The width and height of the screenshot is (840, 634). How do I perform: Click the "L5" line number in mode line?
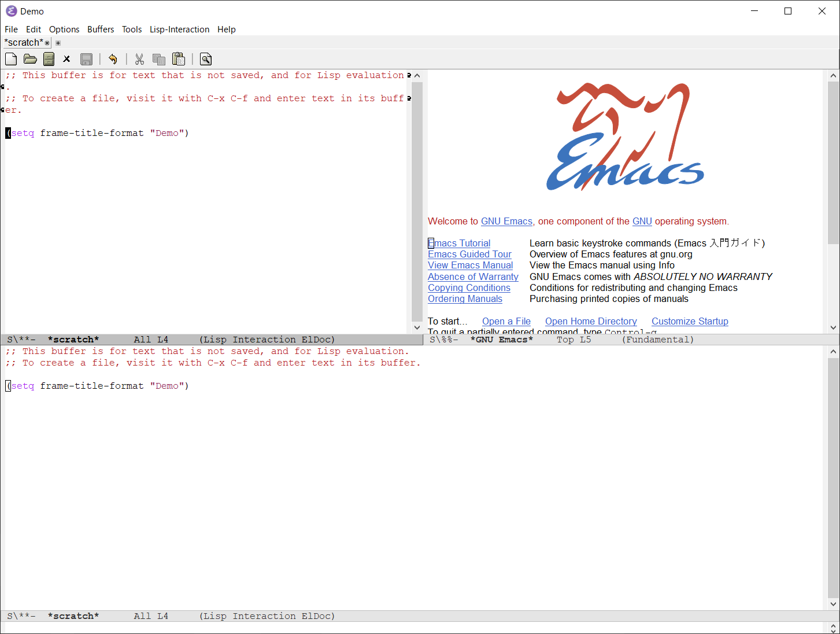click(586, 340)
